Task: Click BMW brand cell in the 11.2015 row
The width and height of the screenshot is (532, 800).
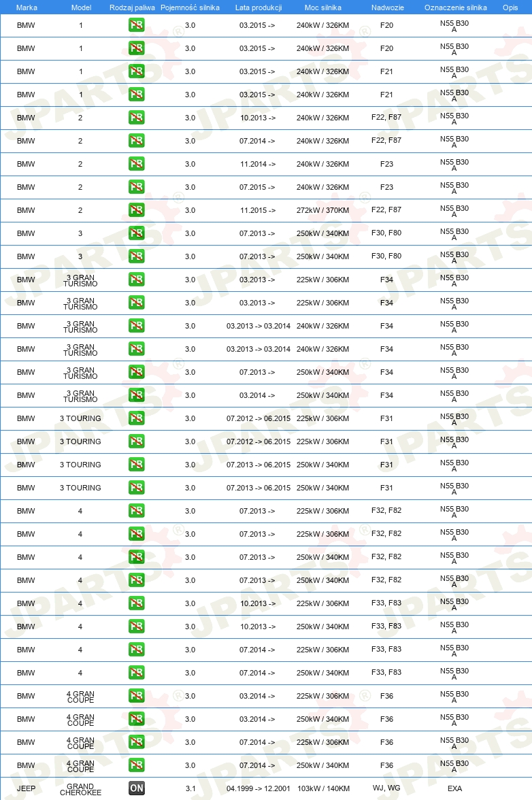Action: click(x=26, y=210)
